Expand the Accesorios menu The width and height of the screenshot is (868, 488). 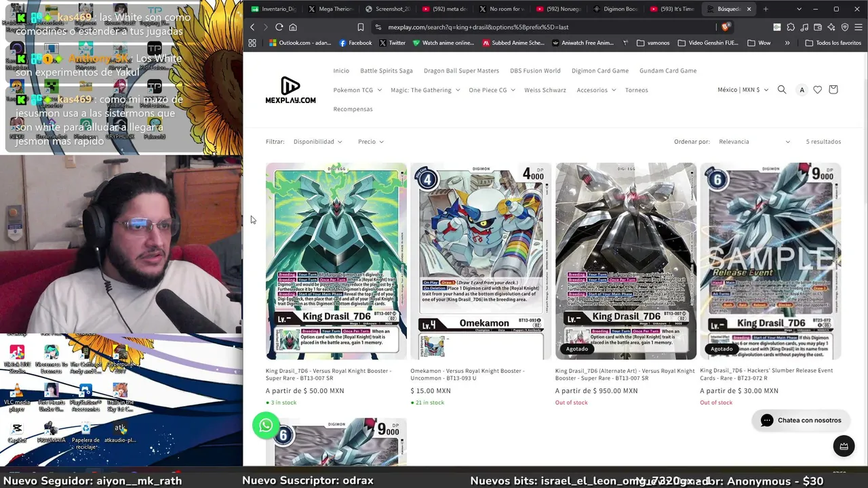(596, 90)
